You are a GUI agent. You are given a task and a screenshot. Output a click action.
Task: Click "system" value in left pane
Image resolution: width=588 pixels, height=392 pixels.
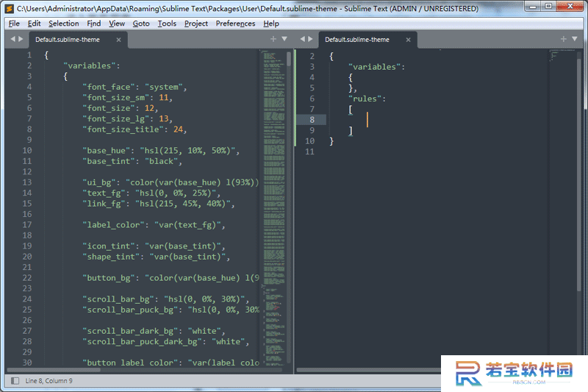point(164,87)
